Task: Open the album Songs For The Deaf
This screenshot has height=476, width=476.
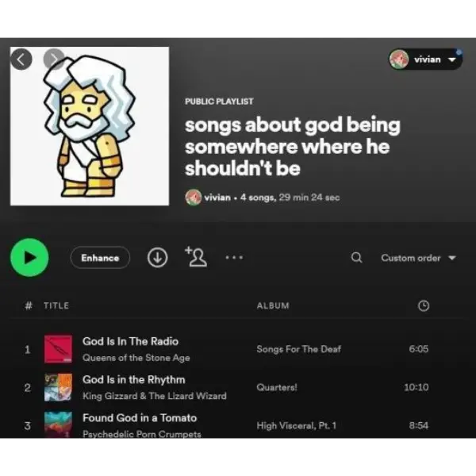Action: tap(299, 349)
